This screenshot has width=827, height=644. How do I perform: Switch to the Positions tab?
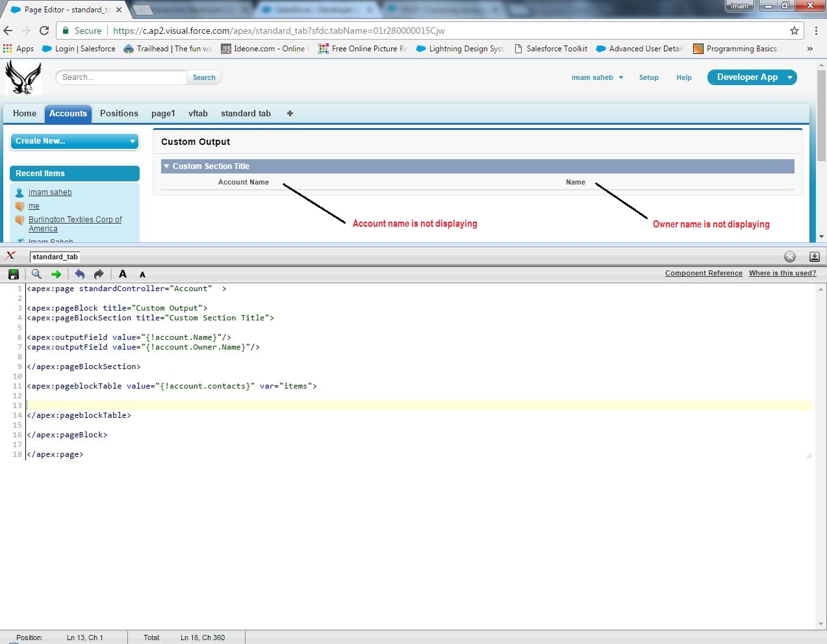pyautogui.click(x=119, y=113)
